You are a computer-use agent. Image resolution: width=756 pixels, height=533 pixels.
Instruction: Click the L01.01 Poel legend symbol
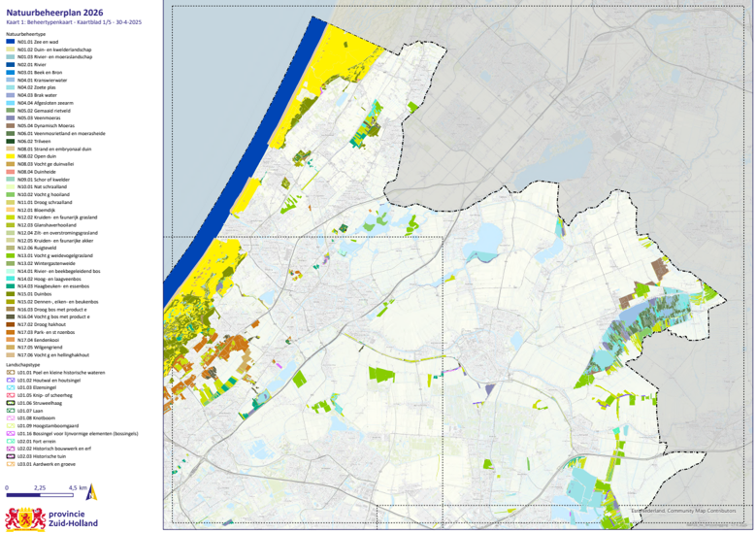tap(11, 371)
